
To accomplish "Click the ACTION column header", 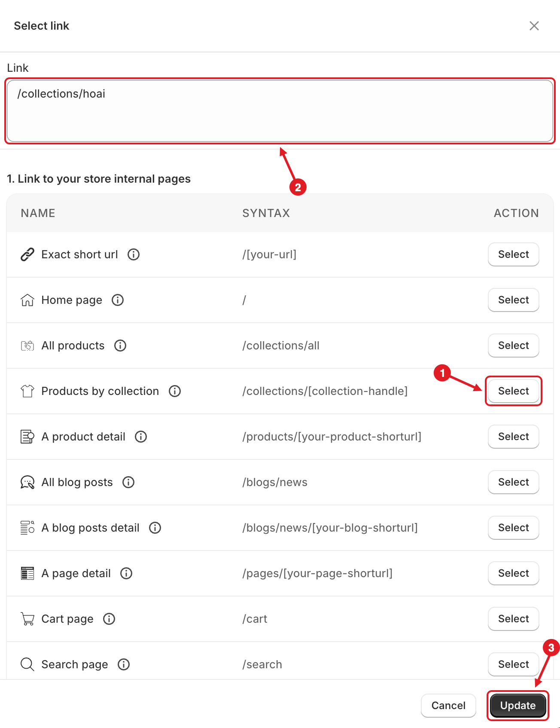I will [516, 213].
